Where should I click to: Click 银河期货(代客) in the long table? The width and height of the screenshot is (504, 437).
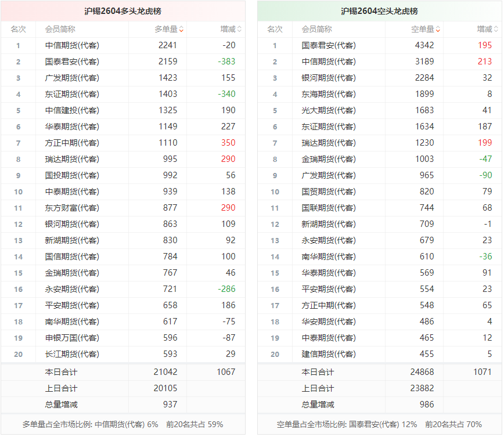[72, 224]
